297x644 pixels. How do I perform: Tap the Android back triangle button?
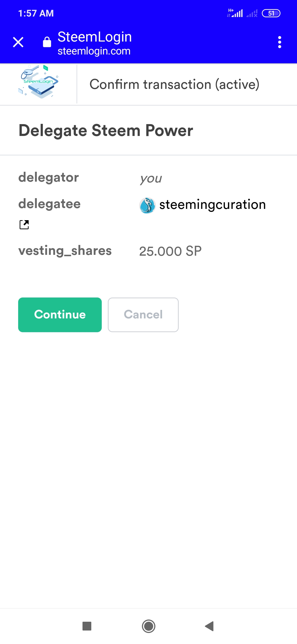click(x=210, y=626)
